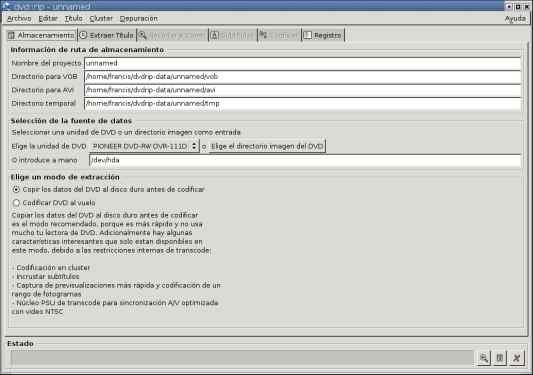Click the heading "Información de ruta de almacenamiento"
This screenshot has height=375, width=533.
click(87, 50)
